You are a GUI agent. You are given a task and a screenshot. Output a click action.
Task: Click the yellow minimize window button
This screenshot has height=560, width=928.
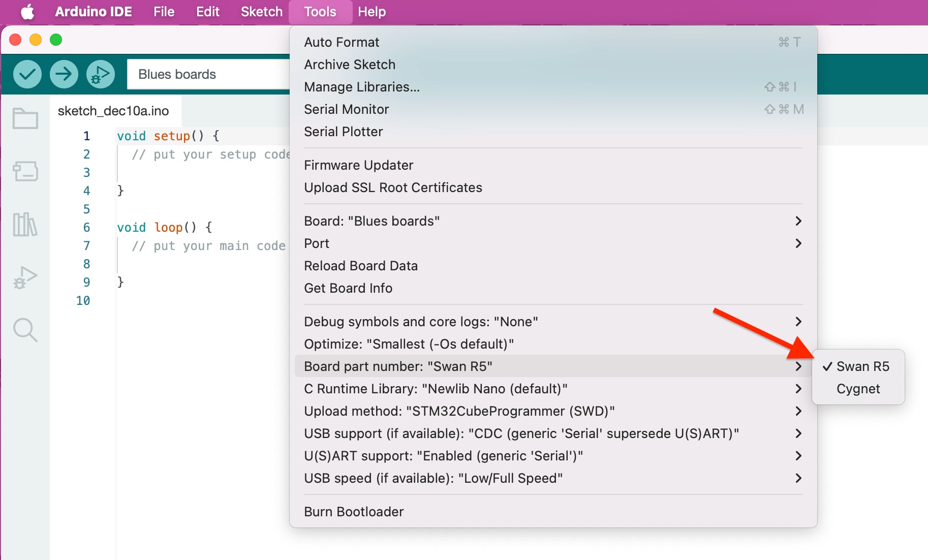coord(36,40)
